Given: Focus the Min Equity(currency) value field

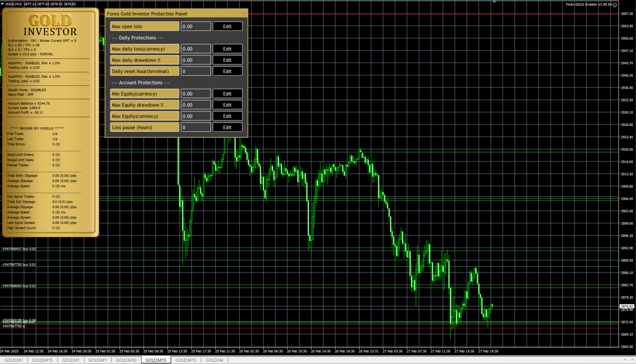Looking at the screenshot, I should [x=196, y=94].
